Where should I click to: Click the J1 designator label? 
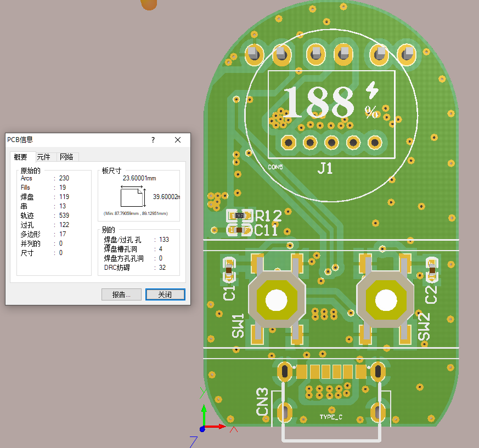pyautogui.click(x=325, y=168)
